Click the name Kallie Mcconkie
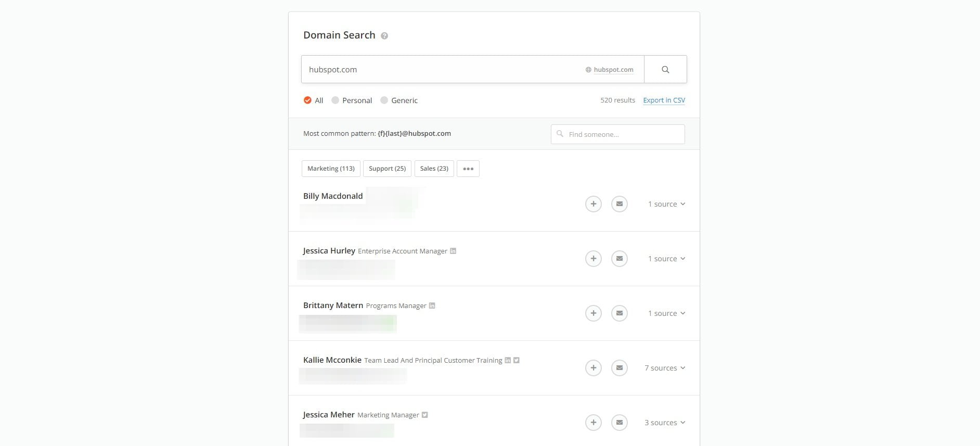The width and height of the screenshot is (980, 446). [332, 360]
